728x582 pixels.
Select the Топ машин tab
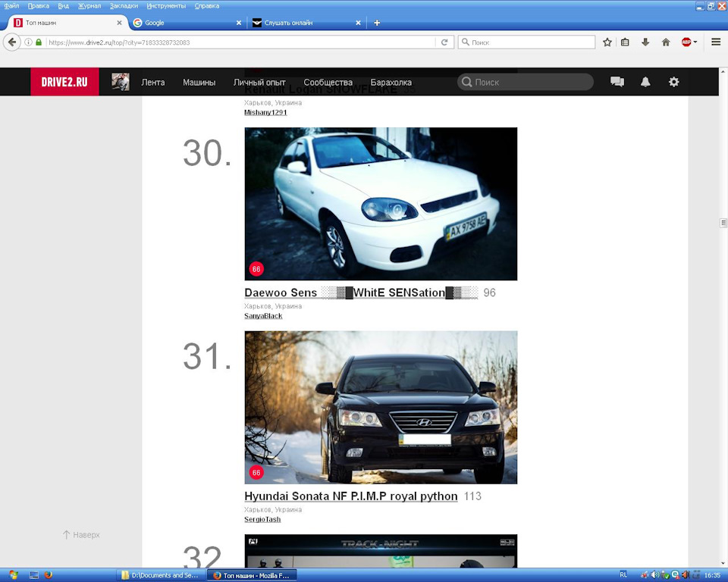(67, 23)
